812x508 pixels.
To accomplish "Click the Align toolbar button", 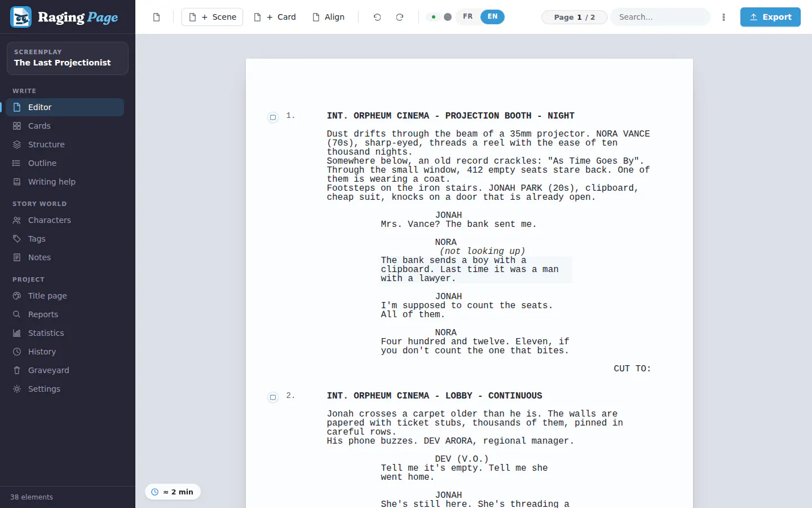I will coord(328,17).
